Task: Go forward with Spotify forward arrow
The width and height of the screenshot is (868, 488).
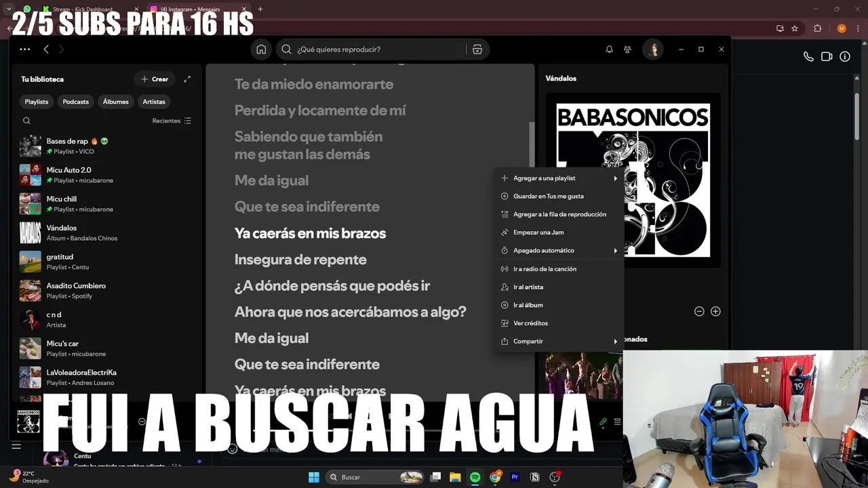Action: click(x=61, y=49)
